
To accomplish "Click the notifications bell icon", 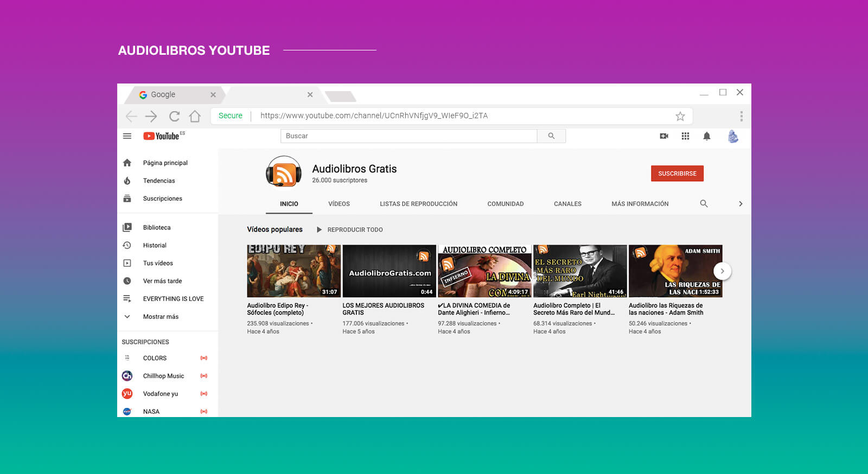I will point(706,136).
